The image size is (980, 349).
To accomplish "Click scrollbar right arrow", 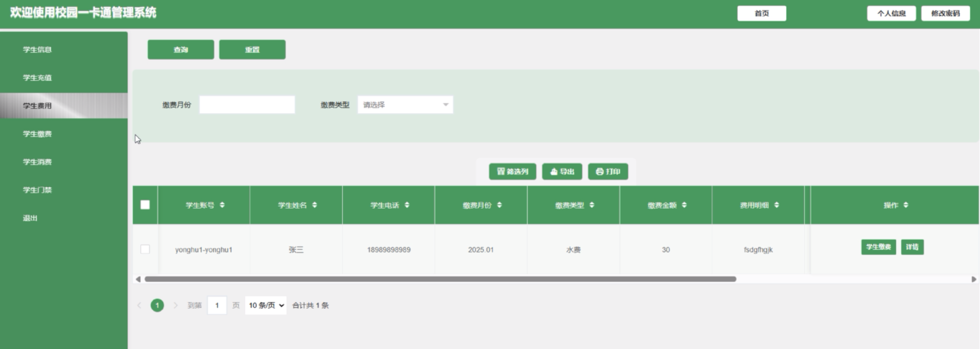I will pos(974,279).
